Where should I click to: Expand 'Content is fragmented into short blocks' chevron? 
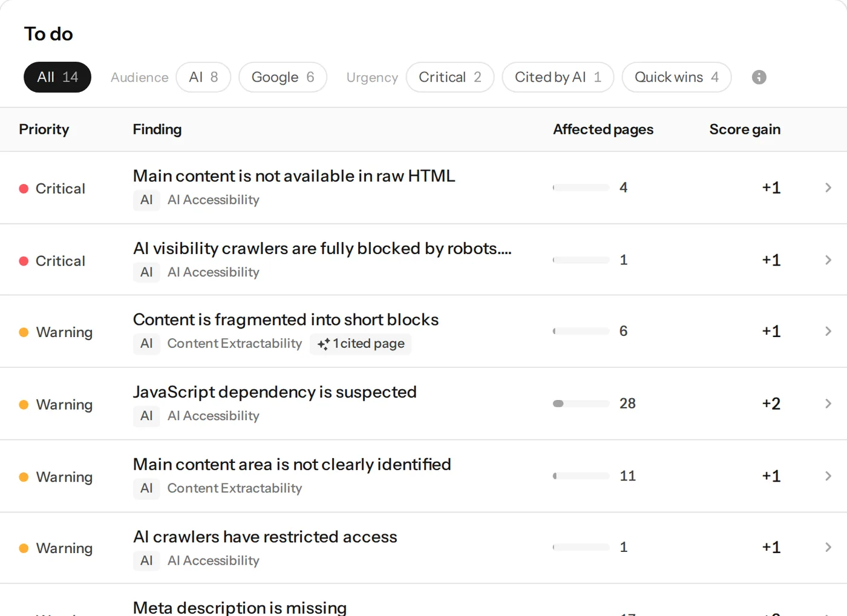(828, 331)
